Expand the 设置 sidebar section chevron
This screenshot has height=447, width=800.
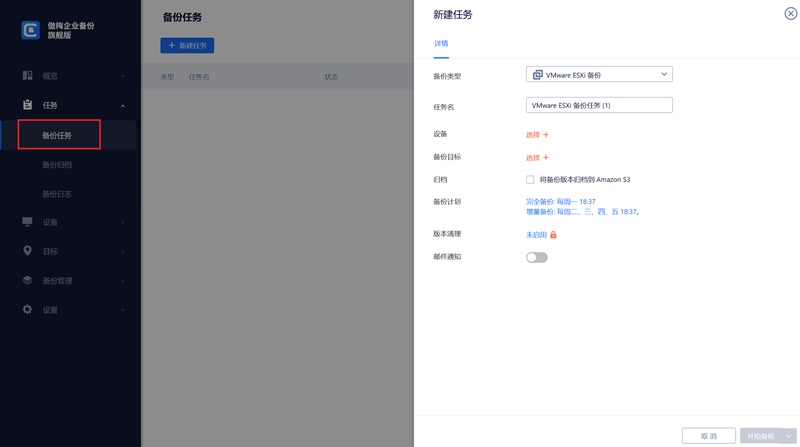122,310
